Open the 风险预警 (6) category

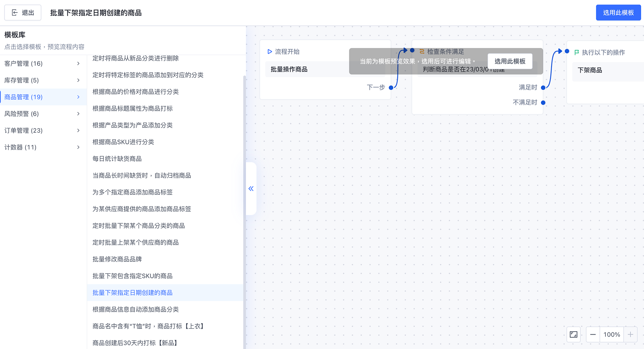point(44,114)
